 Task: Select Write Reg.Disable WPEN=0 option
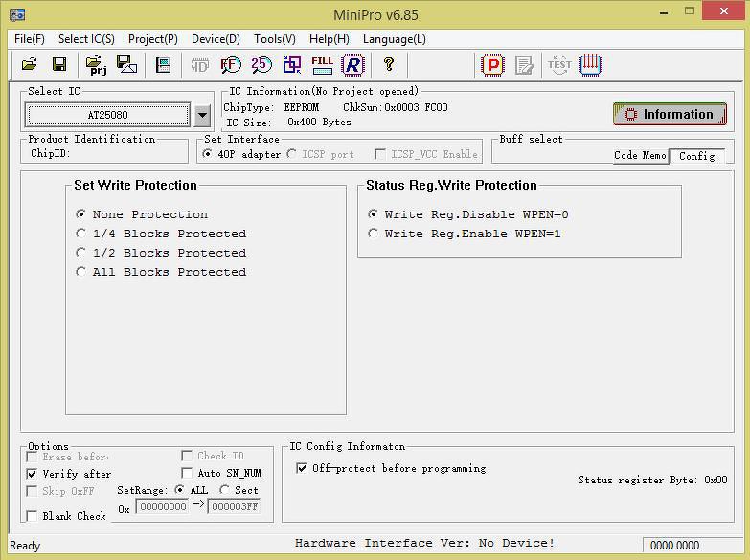373,214
